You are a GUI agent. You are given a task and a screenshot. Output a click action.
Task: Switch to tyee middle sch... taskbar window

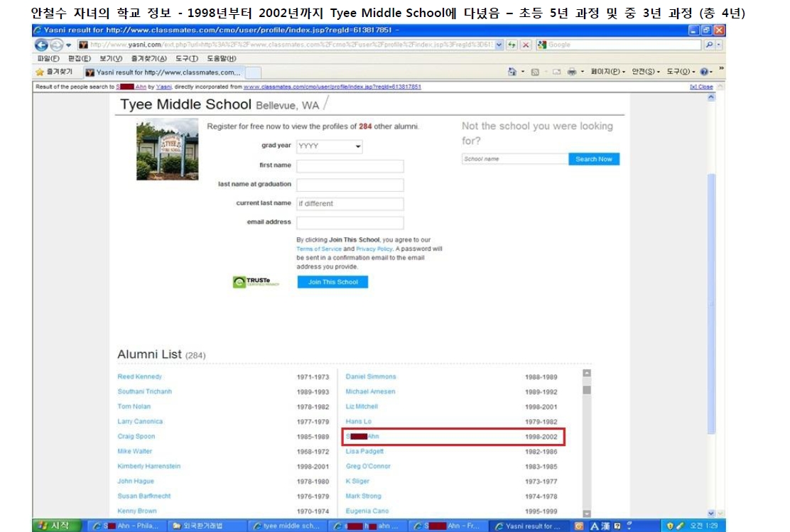[x=287, y=526]
